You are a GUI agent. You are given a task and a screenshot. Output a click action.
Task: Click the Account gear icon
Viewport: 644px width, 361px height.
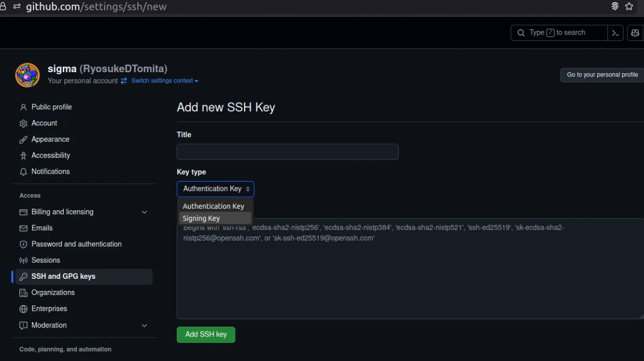coord(23,123)
